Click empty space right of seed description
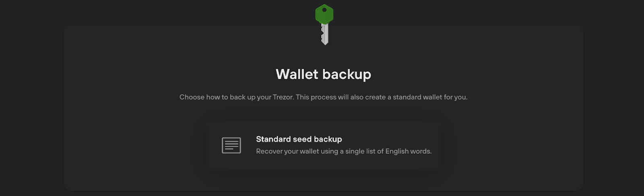Image resolution: width=644 pixels, height=196 pixels. [x=436, y=151]
